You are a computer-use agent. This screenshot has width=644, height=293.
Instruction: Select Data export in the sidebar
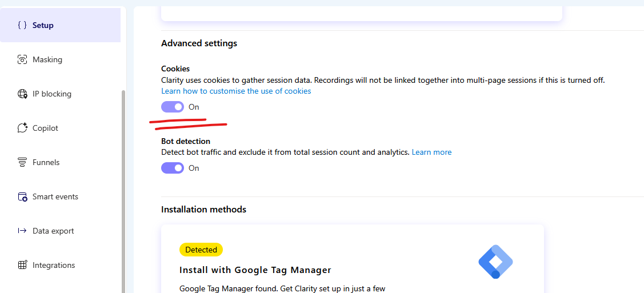53,231
